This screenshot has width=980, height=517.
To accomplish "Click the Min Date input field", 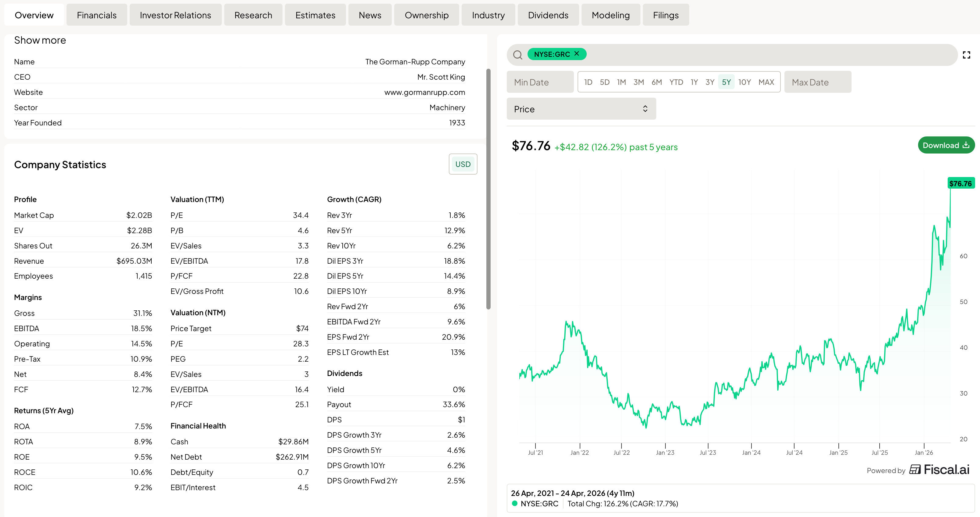I will pos(539,82).
